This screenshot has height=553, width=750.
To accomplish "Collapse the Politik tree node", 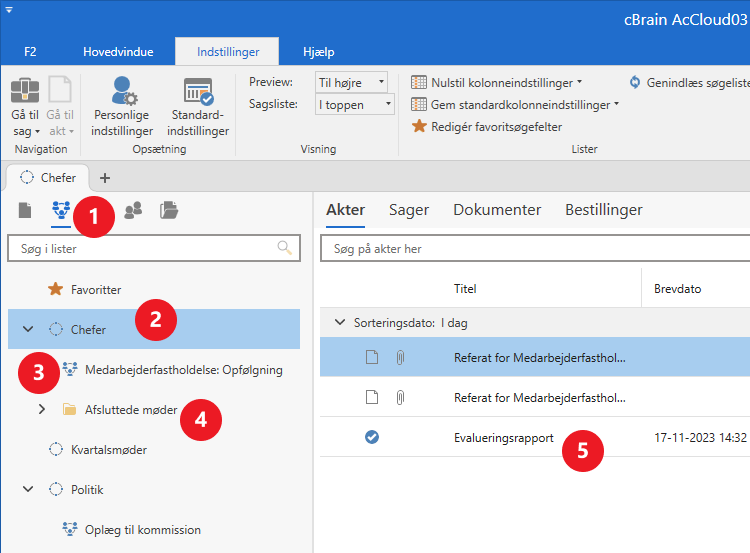I will point(28,489).
